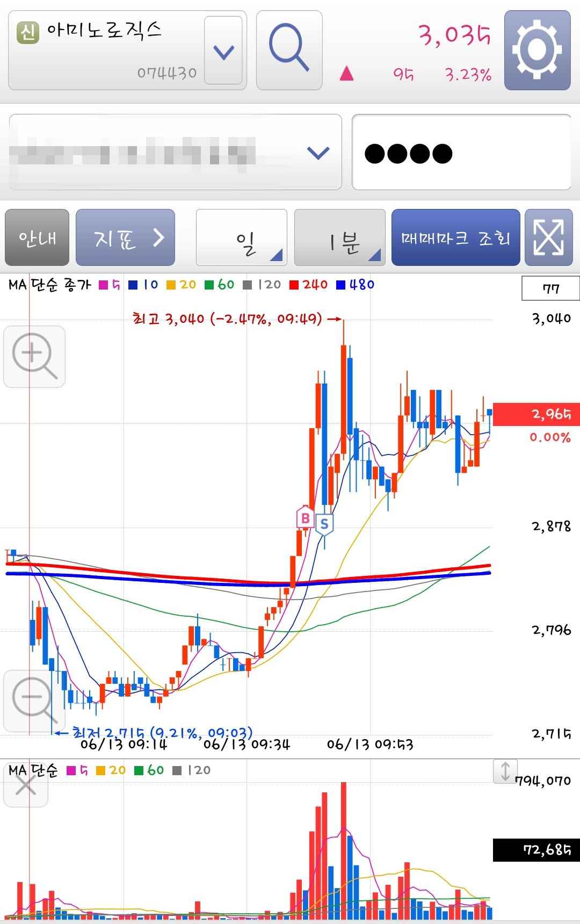Expand chart to fullscreen
The image size is (580, 924).
click(x=549, y=237)
